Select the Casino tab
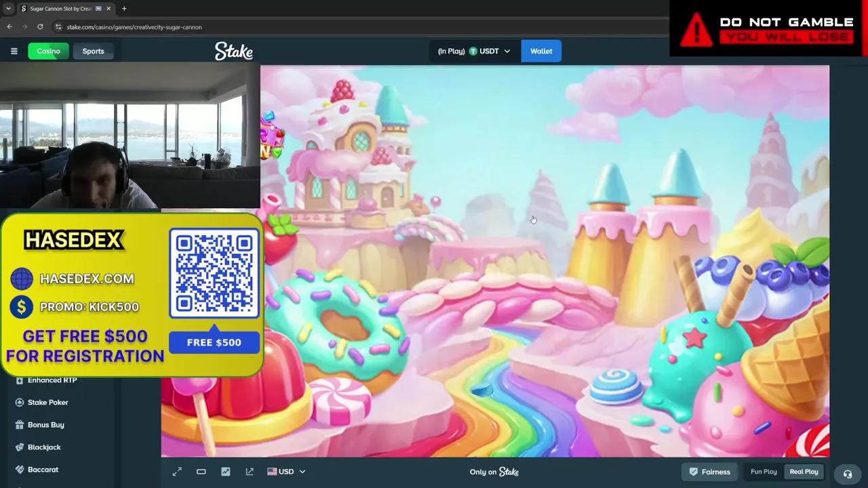This screenshot has height=488, width=868. pos(48,52)
